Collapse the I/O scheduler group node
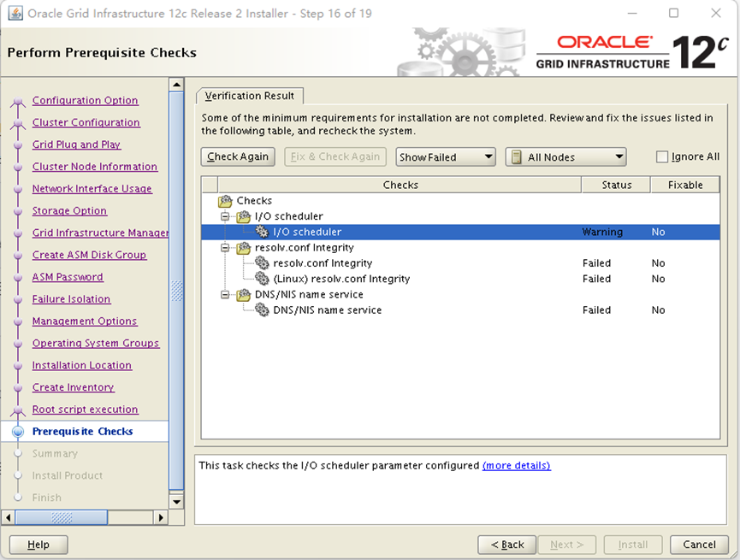The height and width of the screenshot is (560, 740). click(x=226, y=216)
